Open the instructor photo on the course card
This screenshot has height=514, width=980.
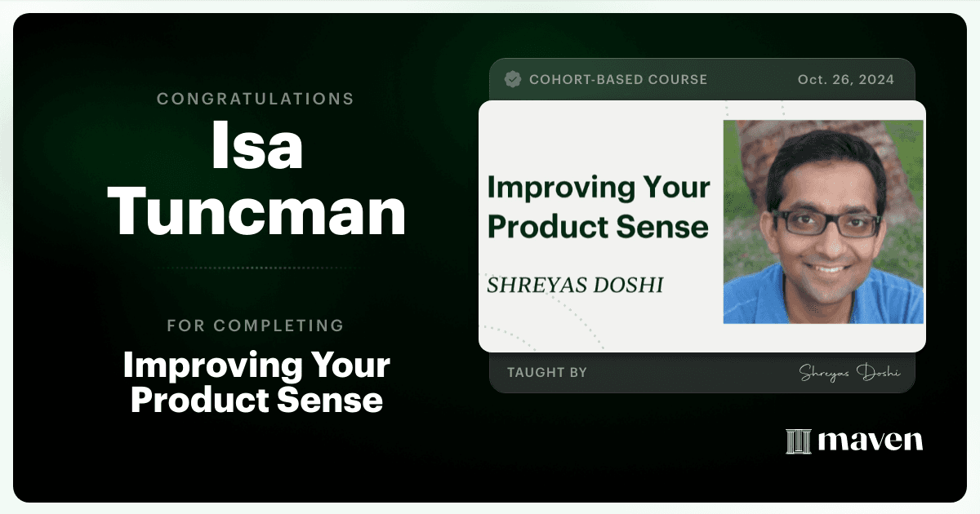tap(823, 222)
